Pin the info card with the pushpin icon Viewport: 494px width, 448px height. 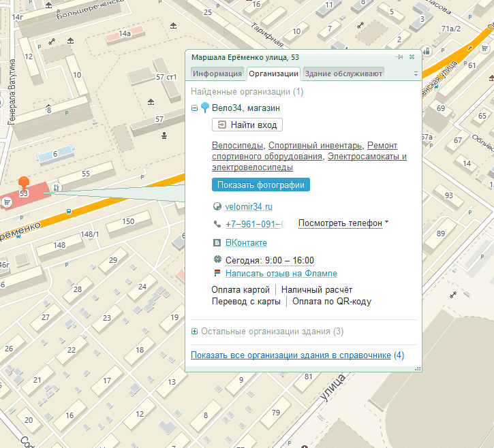[400, 57]
